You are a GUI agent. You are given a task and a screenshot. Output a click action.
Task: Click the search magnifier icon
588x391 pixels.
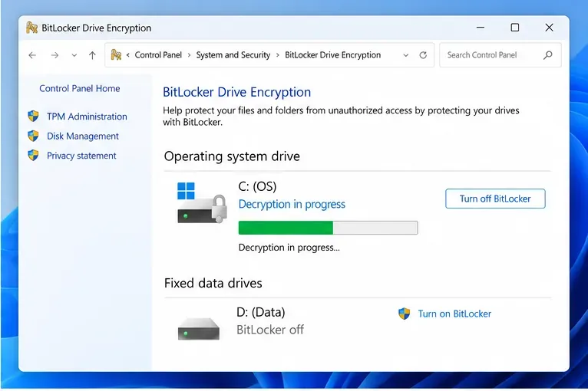point(548,55)
